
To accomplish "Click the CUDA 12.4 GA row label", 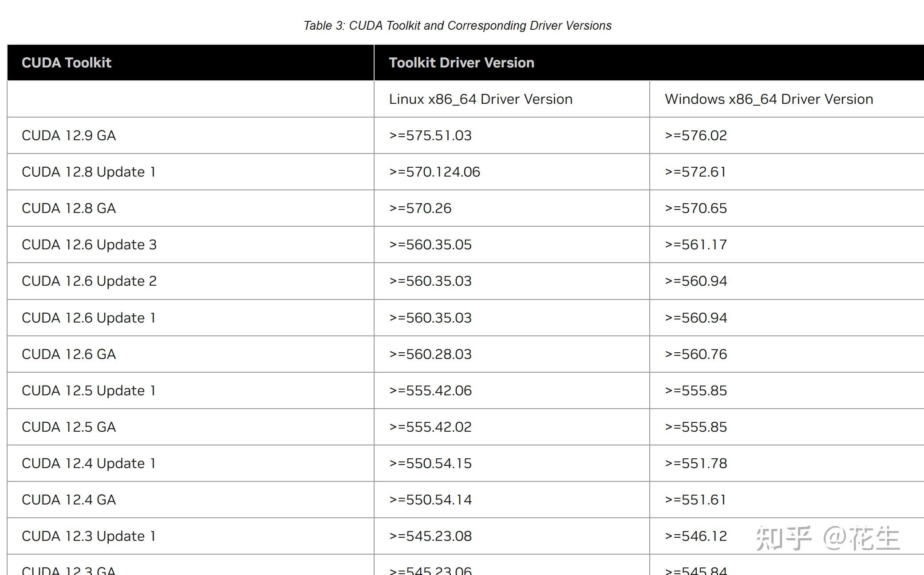I will (69, 500).
